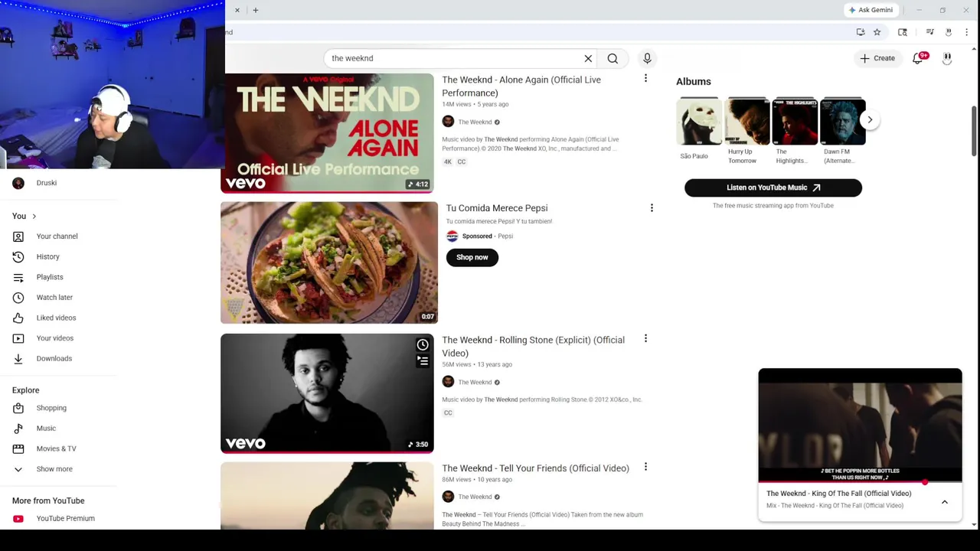Open 'Tell Your Friends (Official Video)' title

click(535, 468)
